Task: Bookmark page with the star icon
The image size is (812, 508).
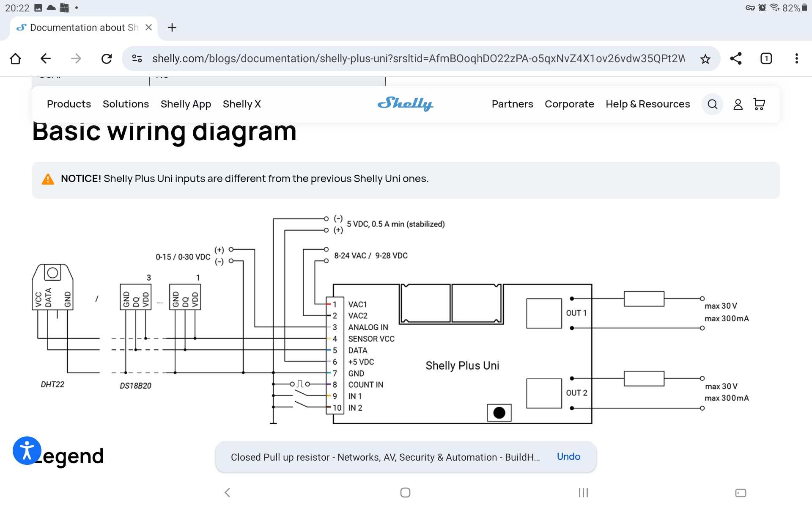Action: click(705, 58)
